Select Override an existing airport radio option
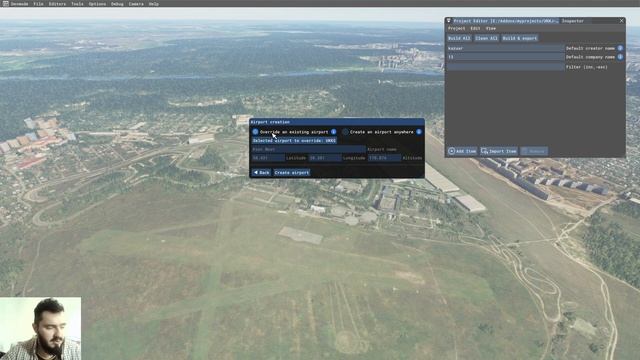 click(x=255, y=132)
